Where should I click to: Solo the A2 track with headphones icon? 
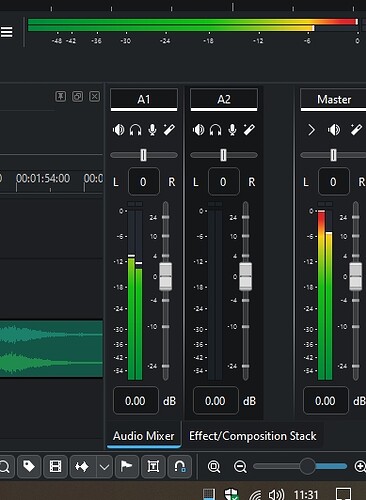pyautogui.click(x=215, y=130)
